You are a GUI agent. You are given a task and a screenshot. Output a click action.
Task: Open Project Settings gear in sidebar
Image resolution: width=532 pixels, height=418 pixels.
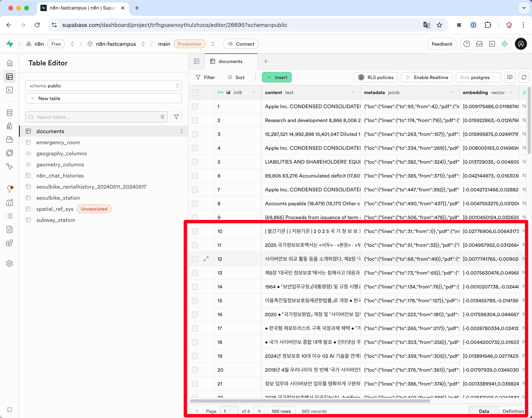9,263
